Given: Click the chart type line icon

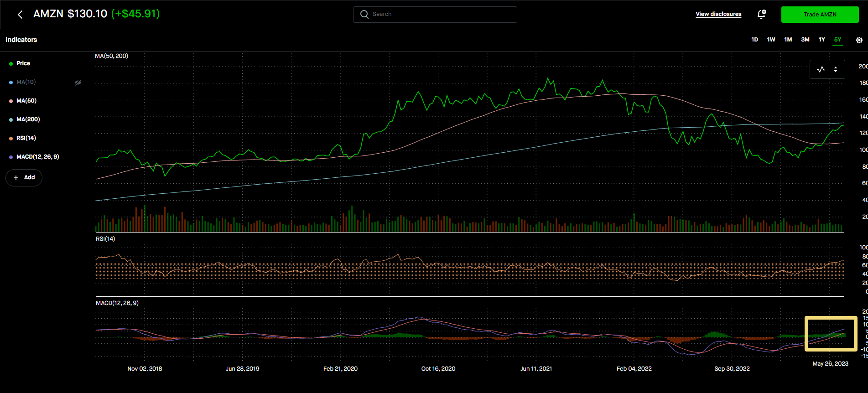Looking at the screenshot, I should [x=821, y=69].
